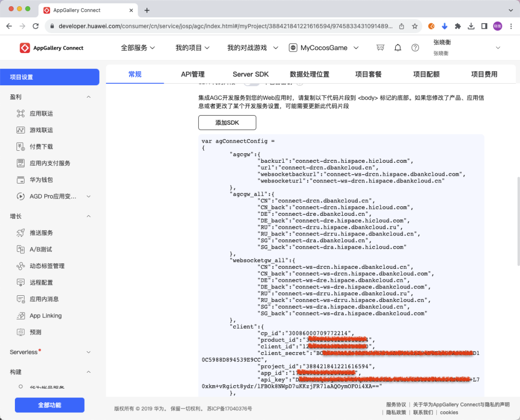Click the tab search chevron in title bar
This screenshot has height=420, width=520.
click(x=511, y=10)
